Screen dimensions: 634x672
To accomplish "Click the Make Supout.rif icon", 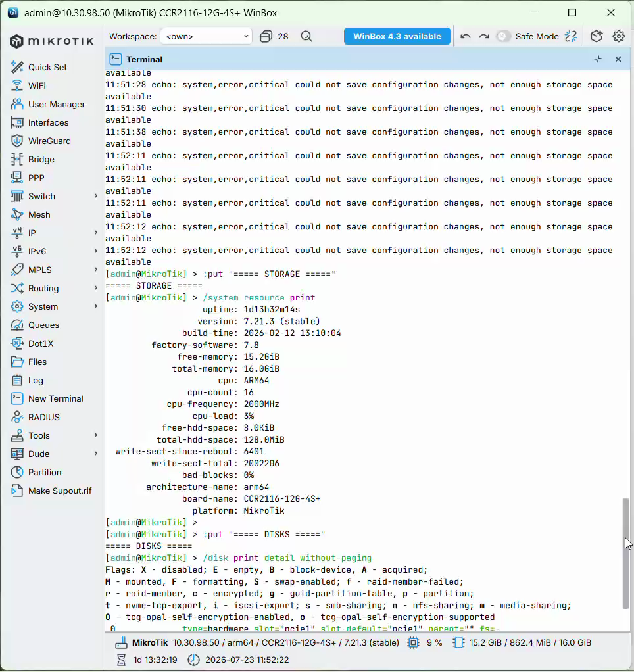I will click(x=16, y=491).
